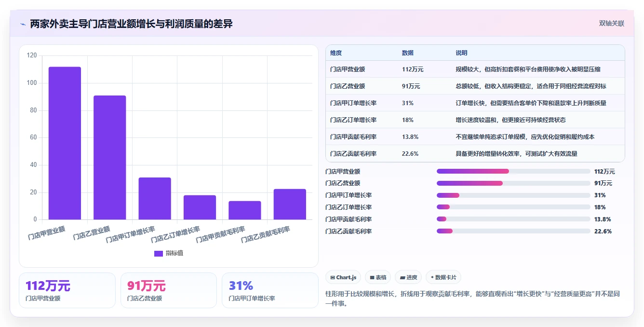This screenshot has height=327, width=644.
Task: Click the 门店甲营业额 bar in the chart
Action: click(65, 143)
